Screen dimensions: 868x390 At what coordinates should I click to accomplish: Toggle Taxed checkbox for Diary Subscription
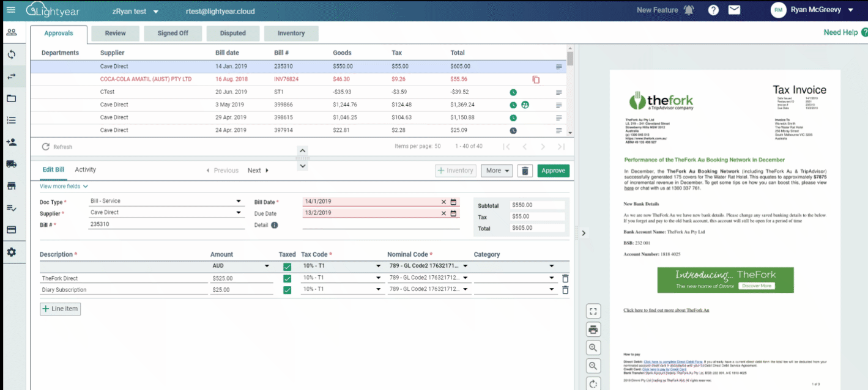pos(287,290)
